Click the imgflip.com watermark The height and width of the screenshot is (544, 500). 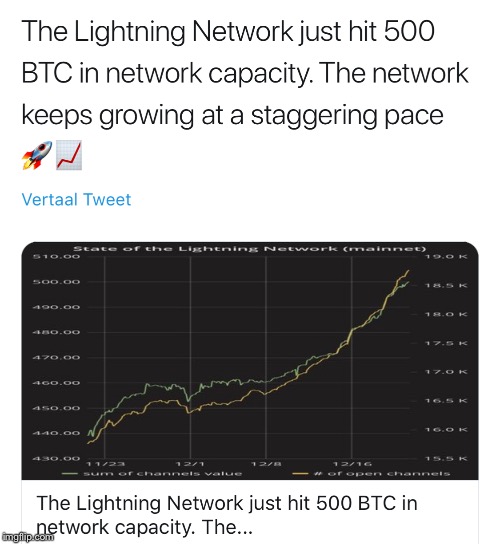click(x=27, y=537)
